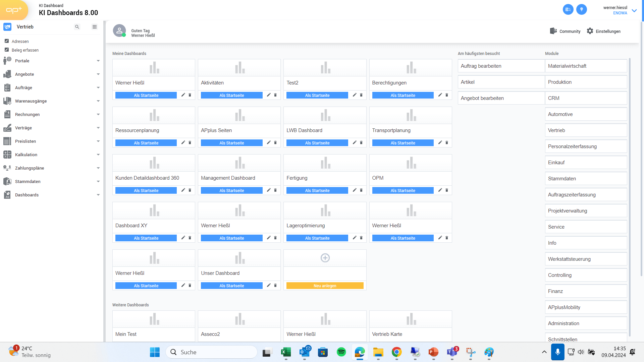Open Auftrag bearbeiten frequently visited link
644x362 pixels.
point(501,66)
